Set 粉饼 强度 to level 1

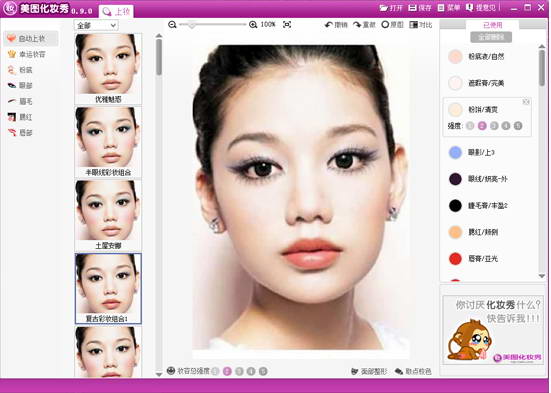click(x=470, y=126)
